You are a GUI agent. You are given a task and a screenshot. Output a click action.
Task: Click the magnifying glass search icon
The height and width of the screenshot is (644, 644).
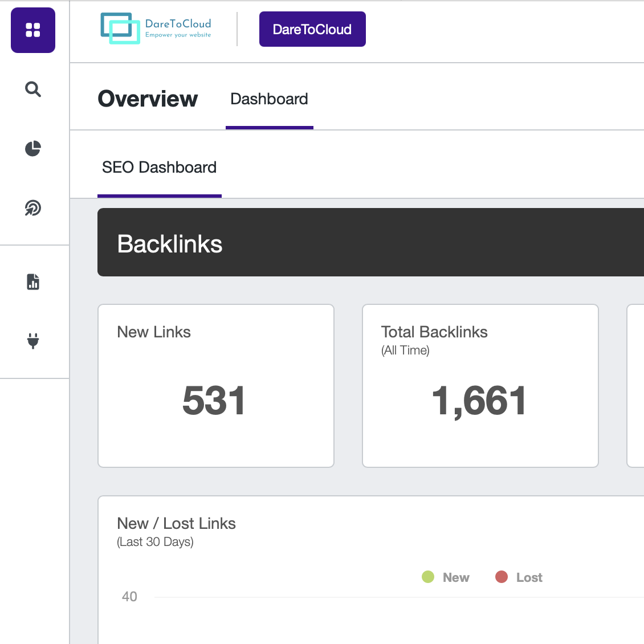point(33,89)
